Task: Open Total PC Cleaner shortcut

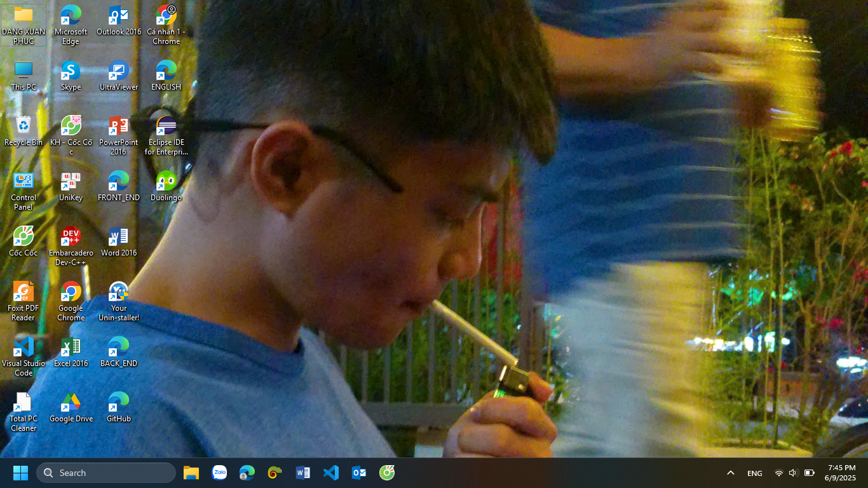Action: pyautogui.click(x=24, y=412)
